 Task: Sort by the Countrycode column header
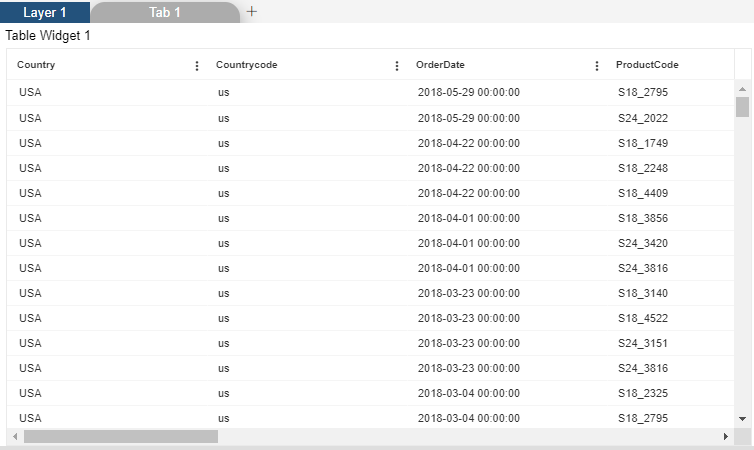point(246,65)
